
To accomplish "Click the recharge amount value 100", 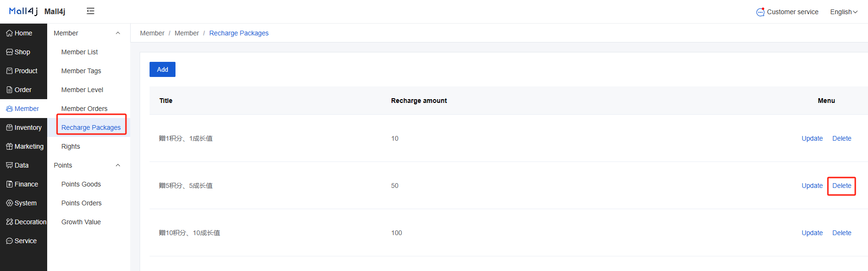I will pos(396,233).
